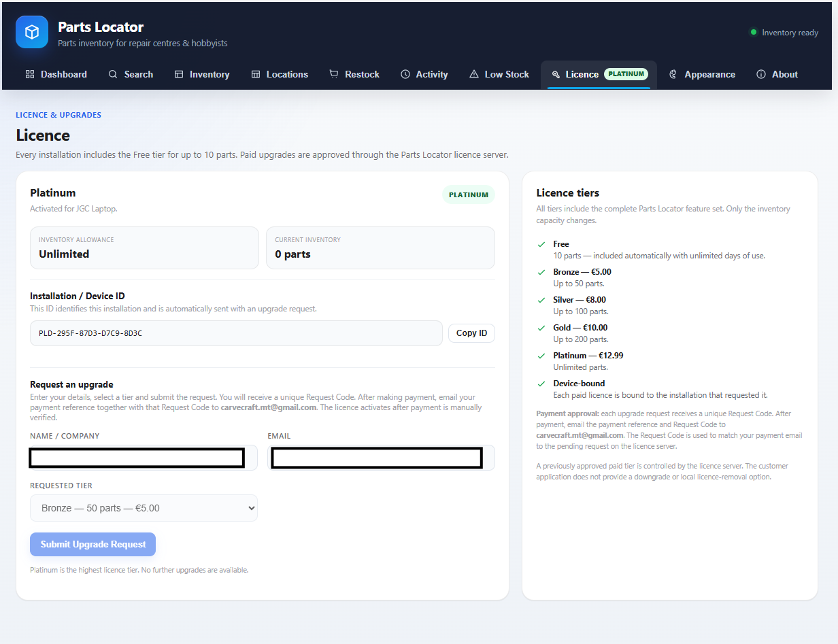Click the Locations table icon
This screenshot has height=644, width=838.
tap(256, 74)
